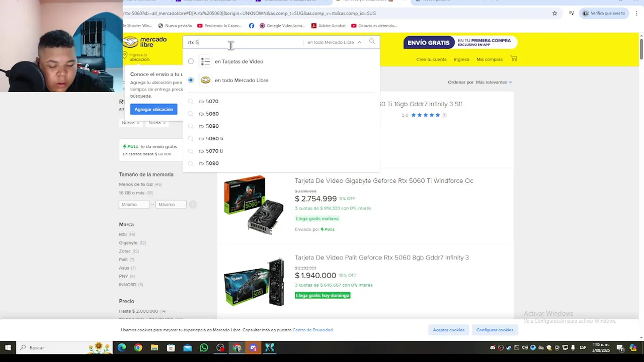Open Mis compras link
Image resolution: width=644 pixels, height=362 pixels.
(490, 59)
